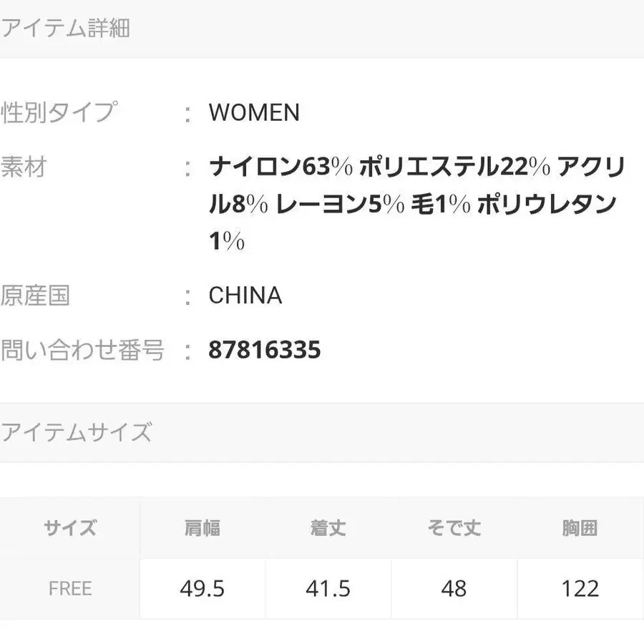Select the 49.5 shoulder width cell
Image resolution: width=644 pixels, height=644 pixels.
203,589
